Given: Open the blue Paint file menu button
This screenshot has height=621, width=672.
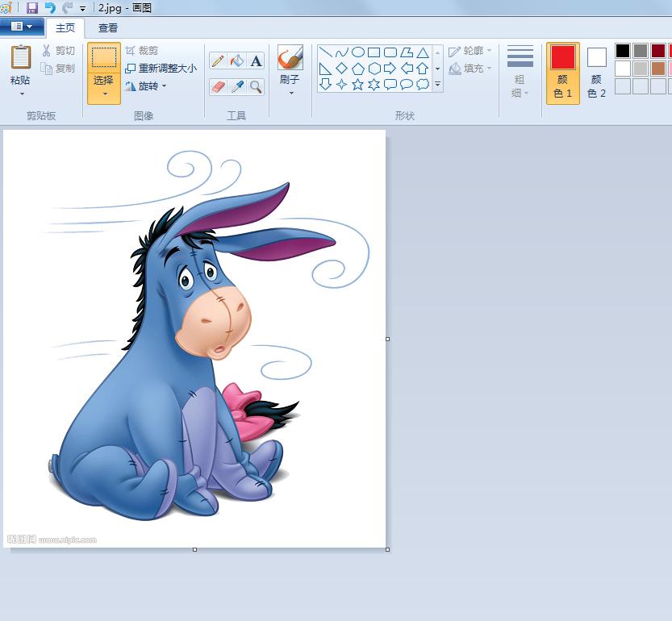Looking at the screenshot, I should pyautogui.click(x=22, y=27).
